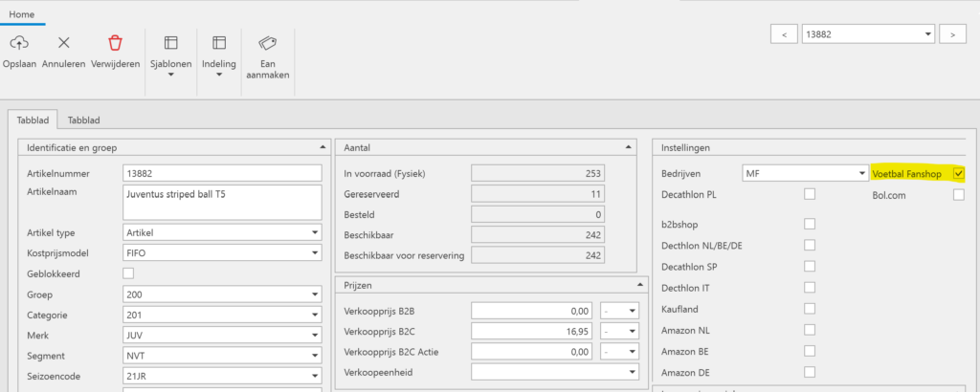
Task: Open the Indeling layout icon
Action: point(219,43)
